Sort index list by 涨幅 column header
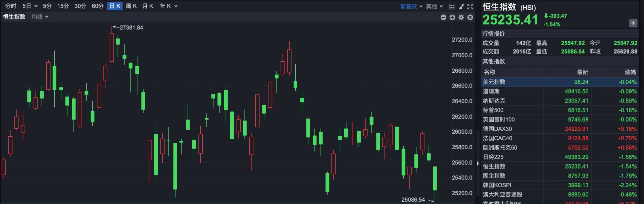Viewport: 644px width, 204px height. [x=630, y=72]
